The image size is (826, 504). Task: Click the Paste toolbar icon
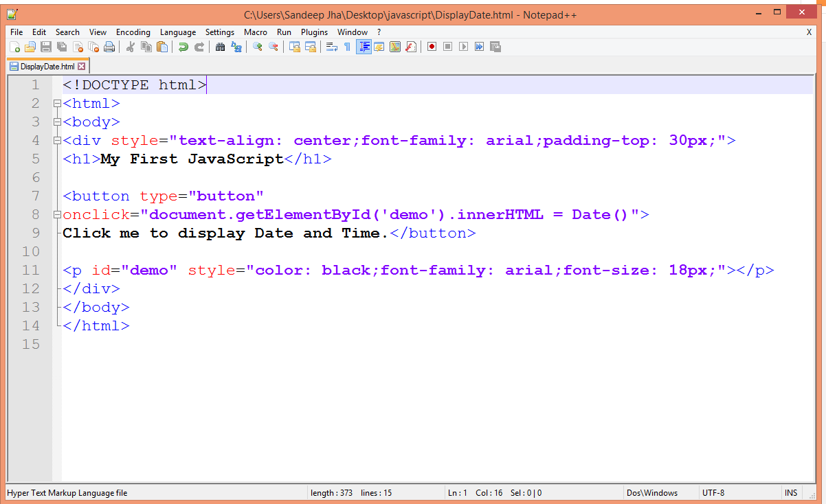[162, 47]
